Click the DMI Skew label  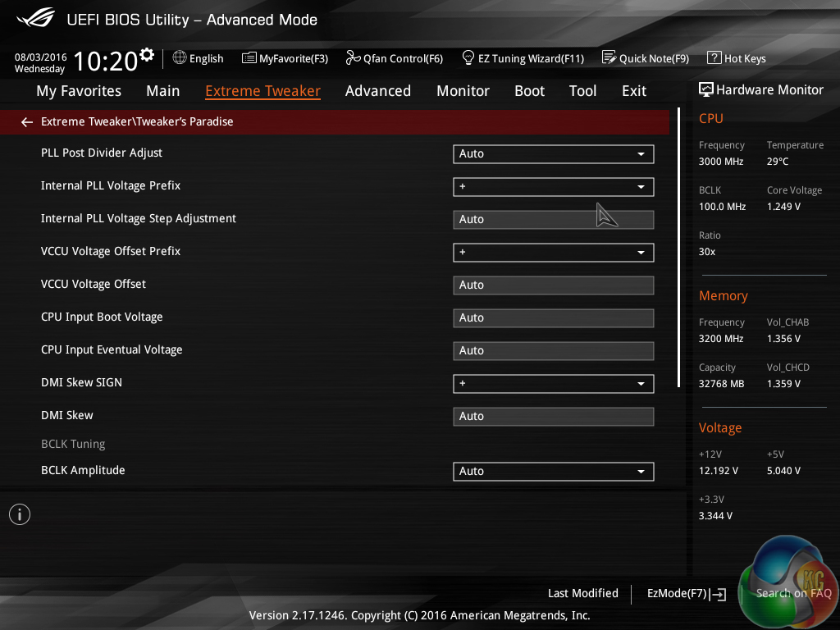67,415
